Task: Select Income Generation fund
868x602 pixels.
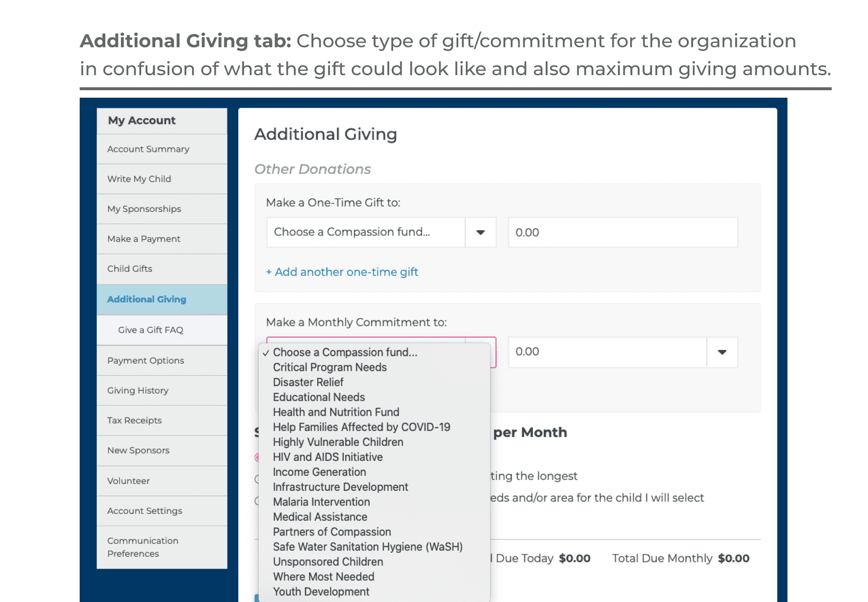Action: (374, 472)
